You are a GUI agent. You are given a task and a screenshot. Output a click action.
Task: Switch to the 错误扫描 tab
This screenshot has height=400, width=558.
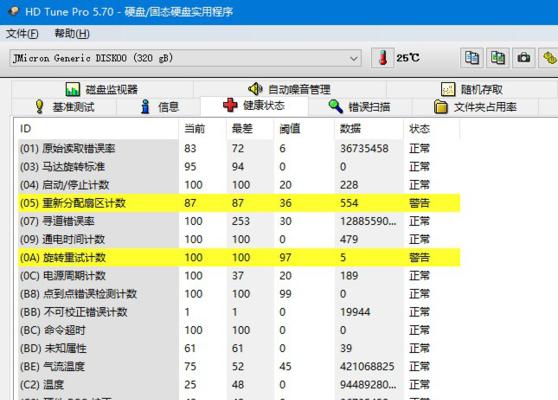click(359, 106)
